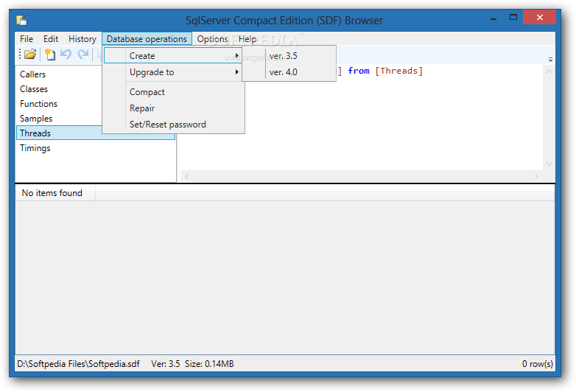Click the query editor scroll up arrow
This screenshot has width=576, height=392.
pos(549,71)
